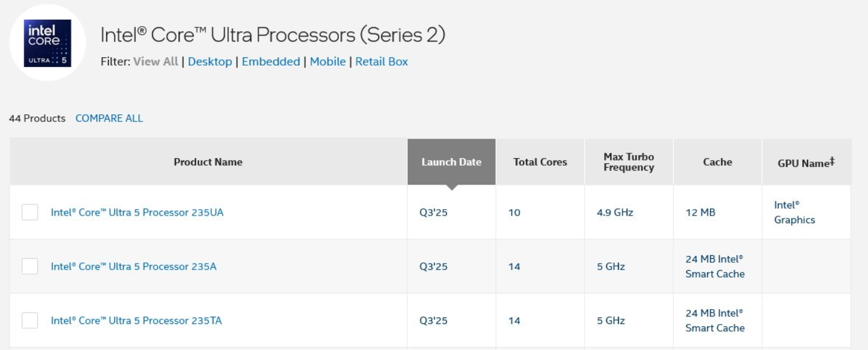Viewport: 868px width, 350px height.
Task: Sort the table by Launch Date column
Action: [x=451, y=162]
